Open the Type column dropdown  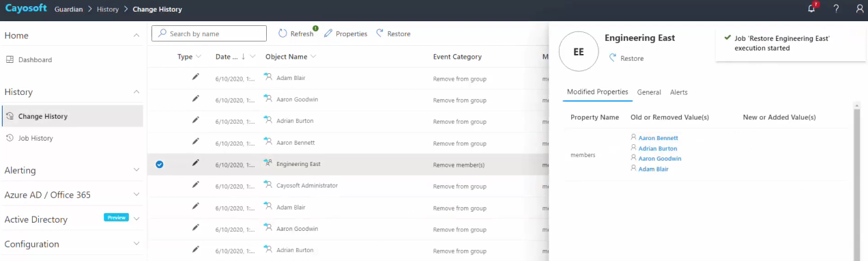coord(199,57)
